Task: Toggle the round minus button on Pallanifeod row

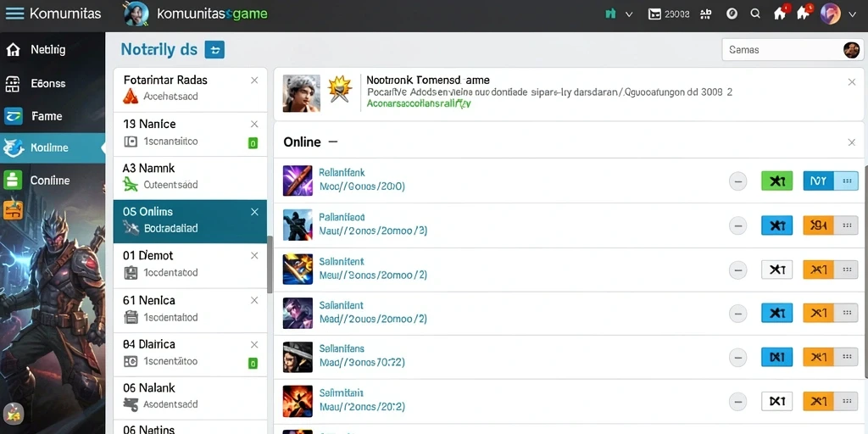Action: point(737,225)
